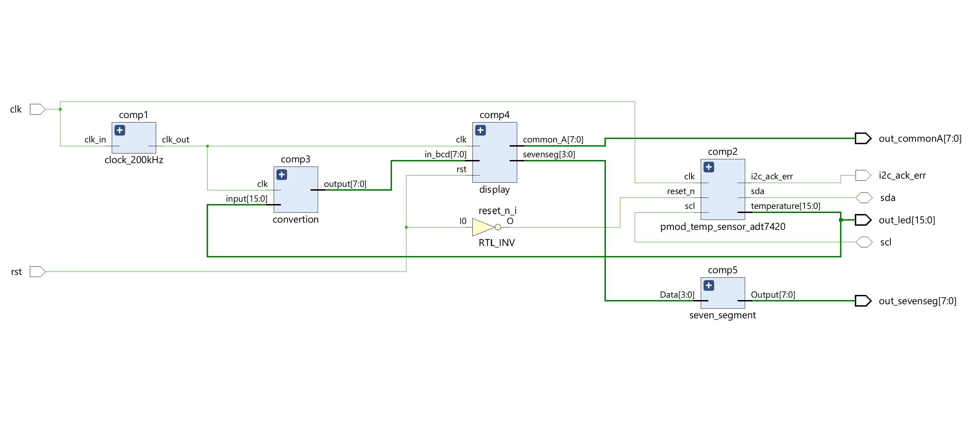
Task: Select the rst input port symbol
Action: click(38, 272)
